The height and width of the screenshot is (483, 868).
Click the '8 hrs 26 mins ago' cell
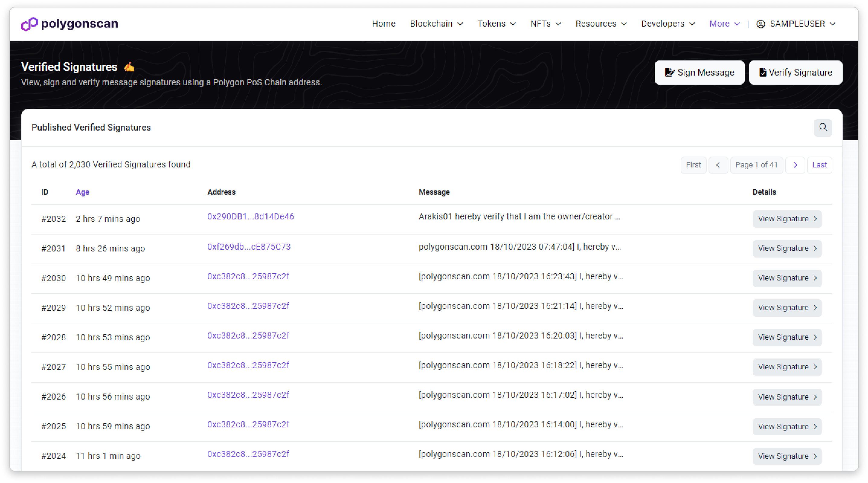(111, 248)
